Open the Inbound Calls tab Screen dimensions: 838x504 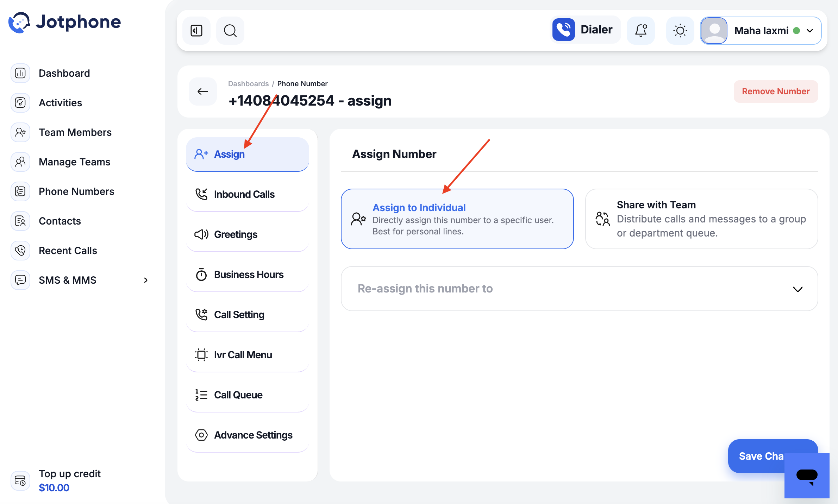click(248, 194)
